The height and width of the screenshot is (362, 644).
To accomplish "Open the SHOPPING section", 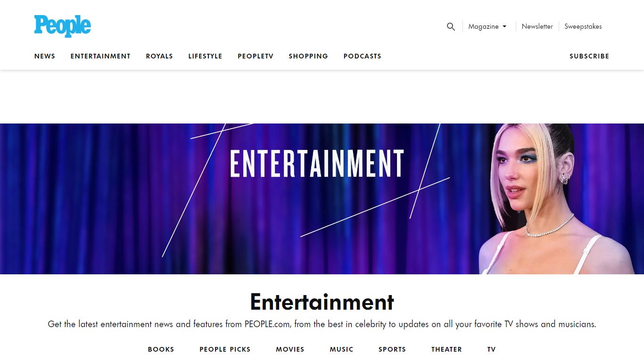I will [x=308, y=56].
